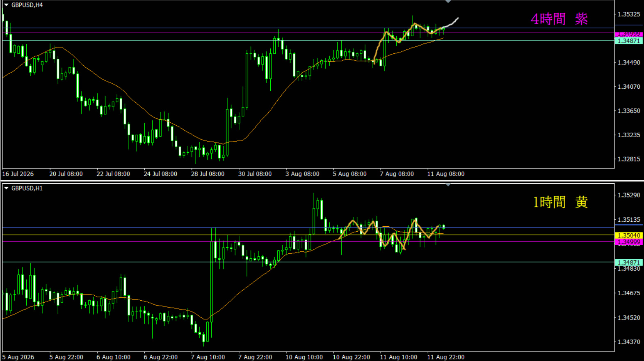Click the 1.35135 price on H1 scale
The width and height of the screenshot is (644, 361).
(629, 220)
